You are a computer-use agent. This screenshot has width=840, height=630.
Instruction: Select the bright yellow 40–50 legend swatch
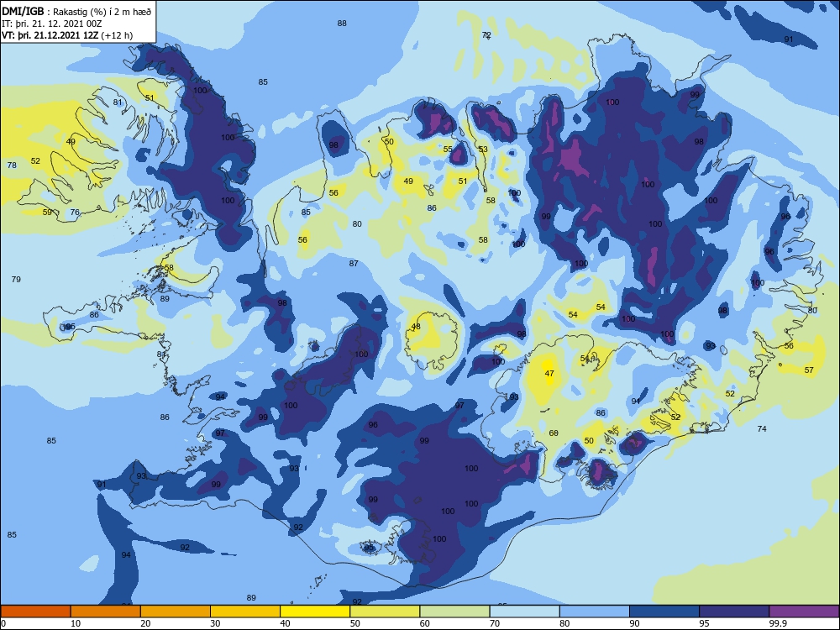coord(315,612)
